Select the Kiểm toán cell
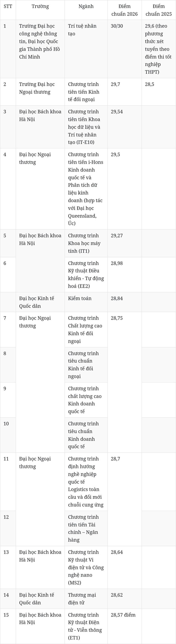 point(86,302)
